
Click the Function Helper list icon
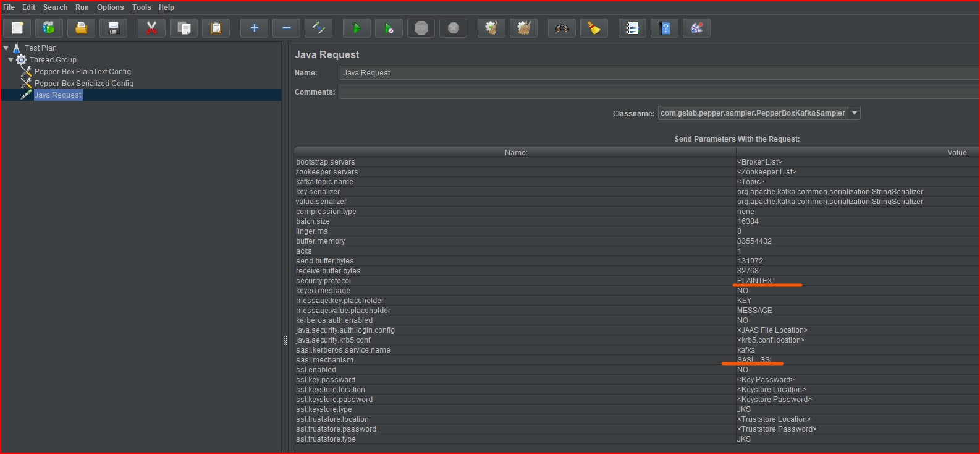(632, 28)
